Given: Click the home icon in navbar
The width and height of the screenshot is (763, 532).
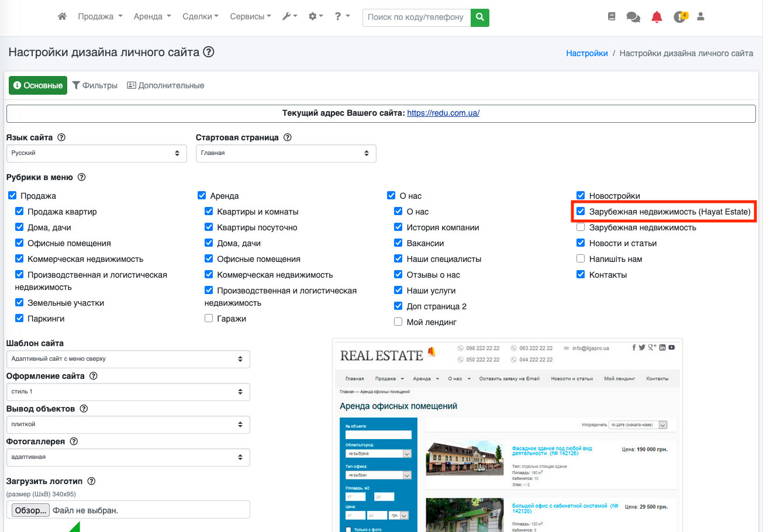Looking at the screenshot, I should (x=62, y=17).
